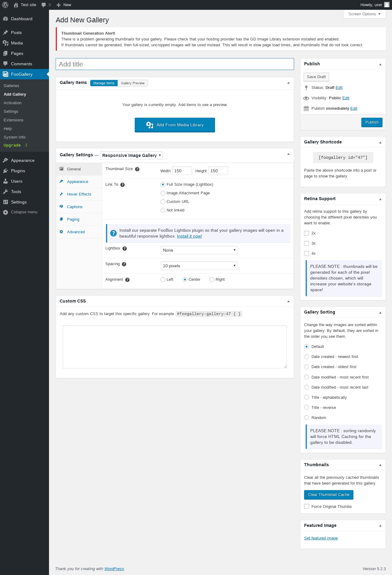This screenshot has height=575, width=392.
Task: Click Clear Thumbnail Cache button
Action: [329, 495]
